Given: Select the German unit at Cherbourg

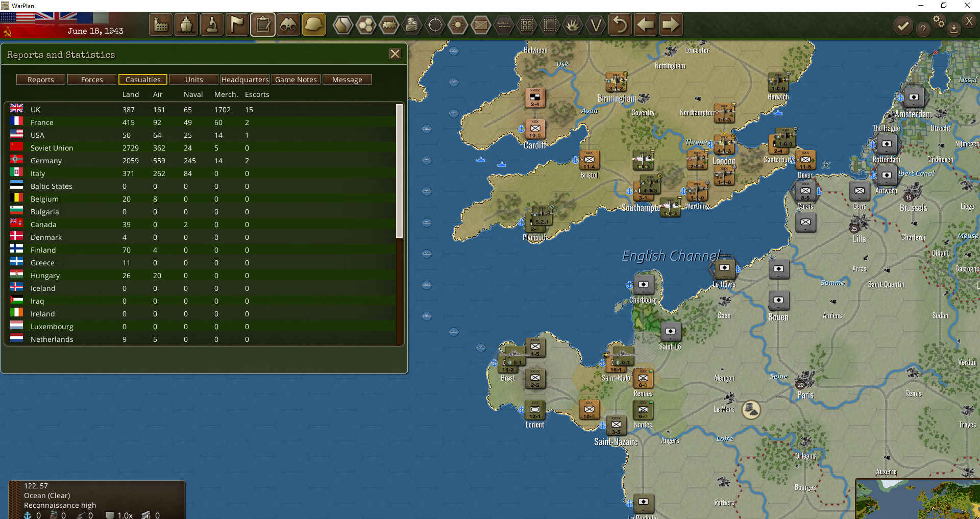Looking at the screenshot, I should point(643,285).
